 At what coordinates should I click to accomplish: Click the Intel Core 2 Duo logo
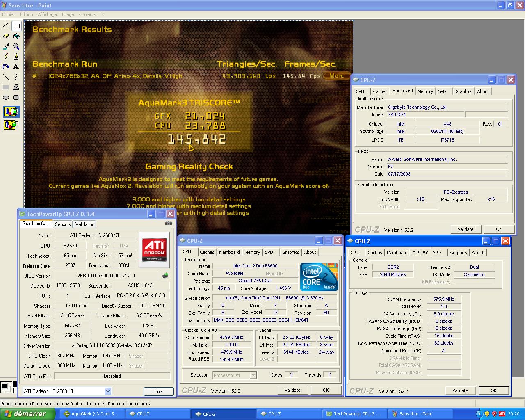point(320,276)
